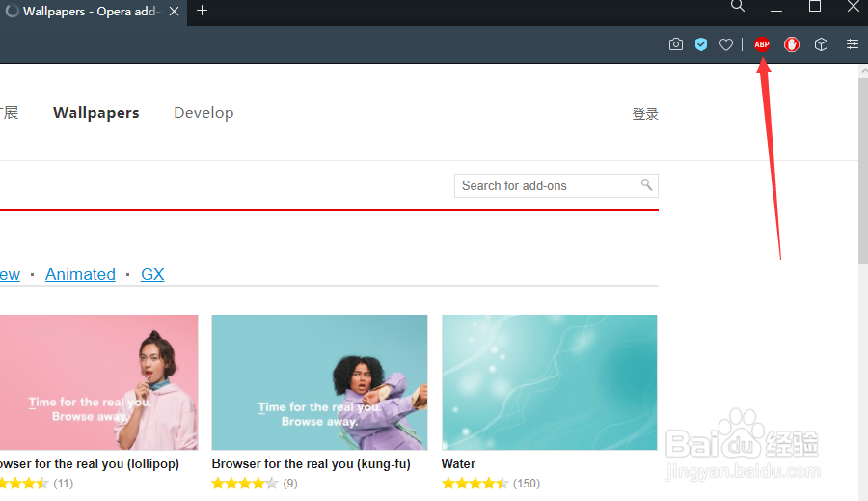Open the Easy Setup sliders icon
This screenshot has height=501, width=868.
click(x=852, y=43)
